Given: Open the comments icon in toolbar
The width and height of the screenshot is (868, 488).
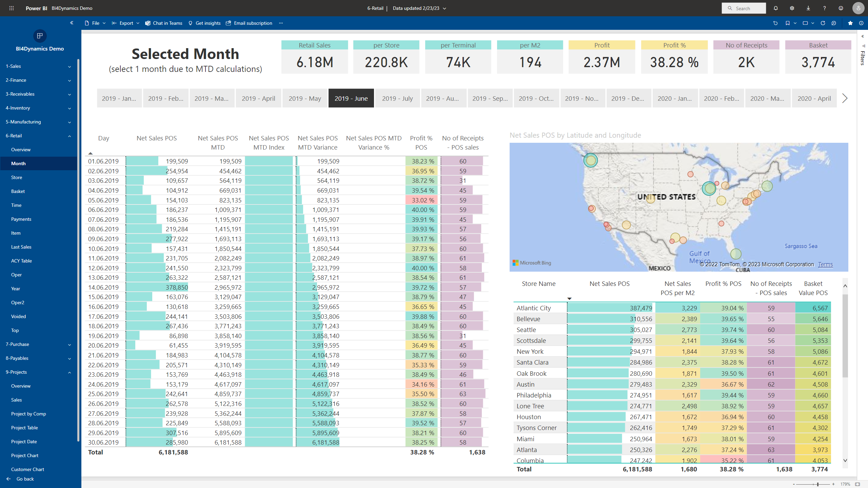Looking at the screenshot, I should point(834,23).
